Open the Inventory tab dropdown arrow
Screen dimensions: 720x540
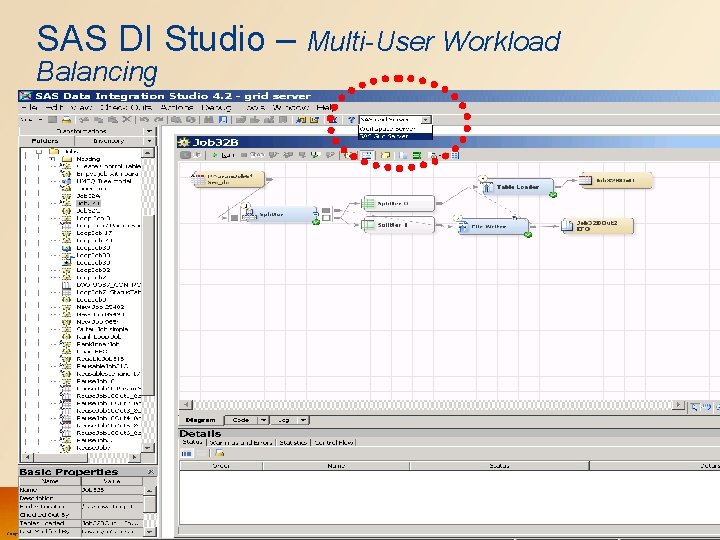pyautogui.click(x=149, y=141)
